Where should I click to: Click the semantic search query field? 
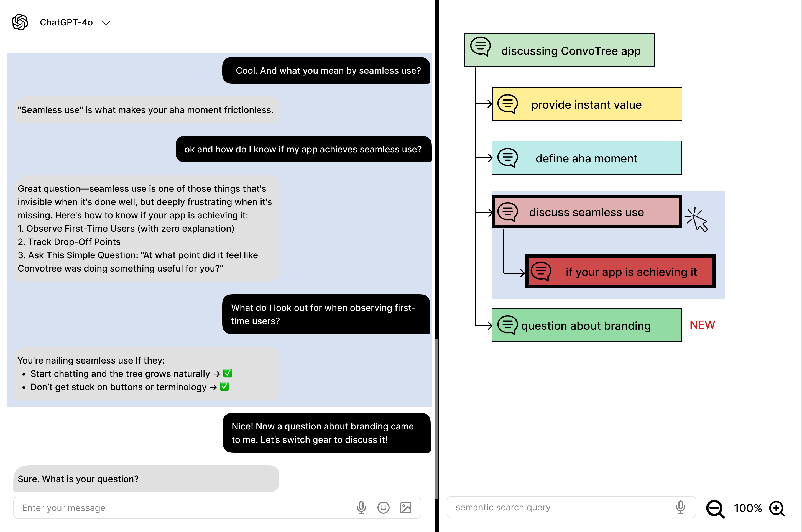(571, 507)
